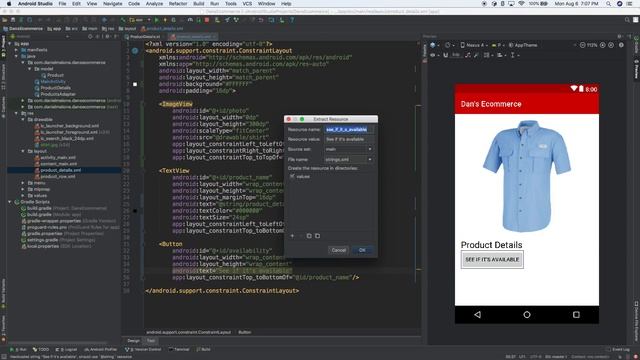Click the toolbar Help question mark icon
The image size is (640, 360).
[x=292, y=20]
